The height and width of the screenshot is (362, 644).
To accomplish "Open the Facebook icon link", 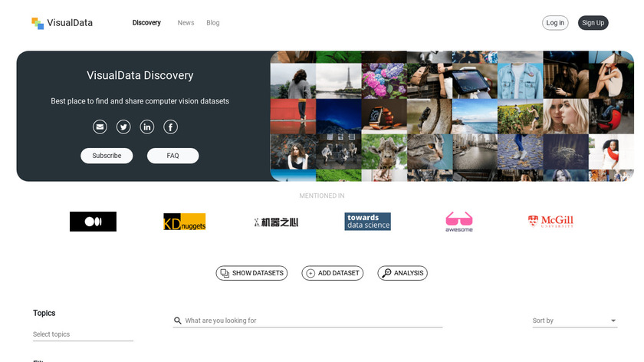I will (171, 127).
